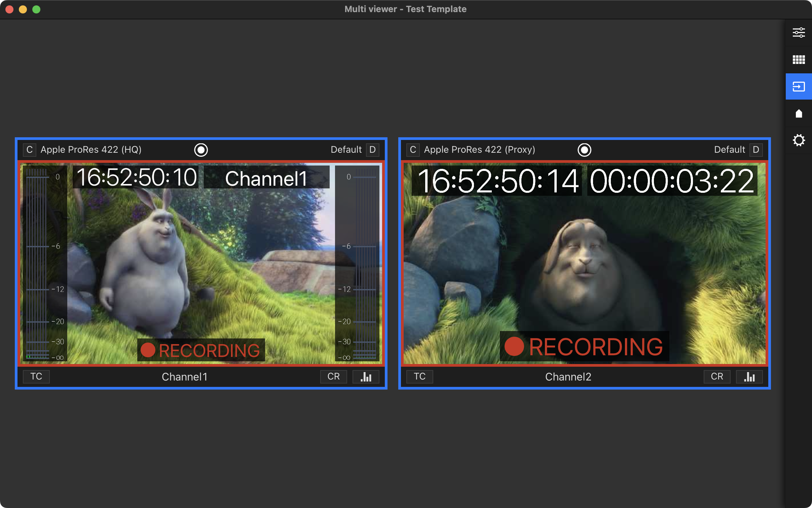This screenshot has height=508, width=812.
Task: Select the Channel2 video preview
Action: 585,263
